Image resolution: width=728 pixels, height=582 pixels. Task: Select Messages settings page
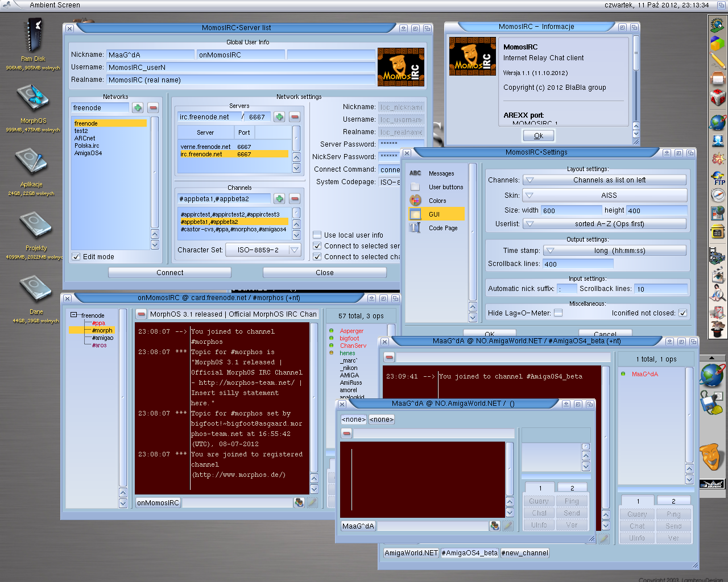tap(437, 173)
